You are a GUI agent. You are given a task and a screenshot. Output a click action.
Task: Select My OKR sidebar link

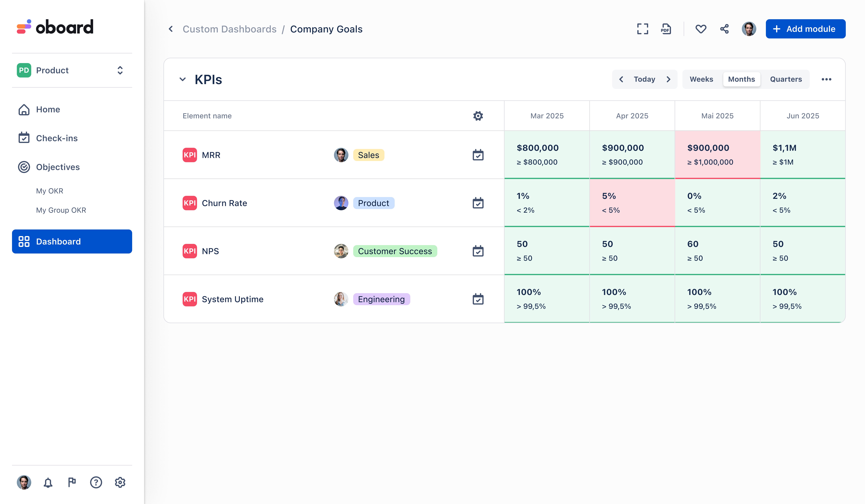pyautogui.click(x=49, y=191)
